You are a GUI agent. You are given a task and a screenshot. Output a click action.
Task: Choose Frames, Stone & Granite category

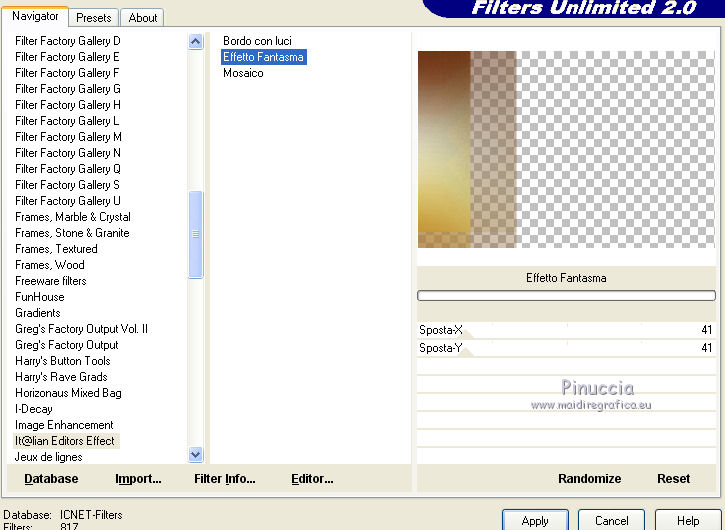point(72,233)
